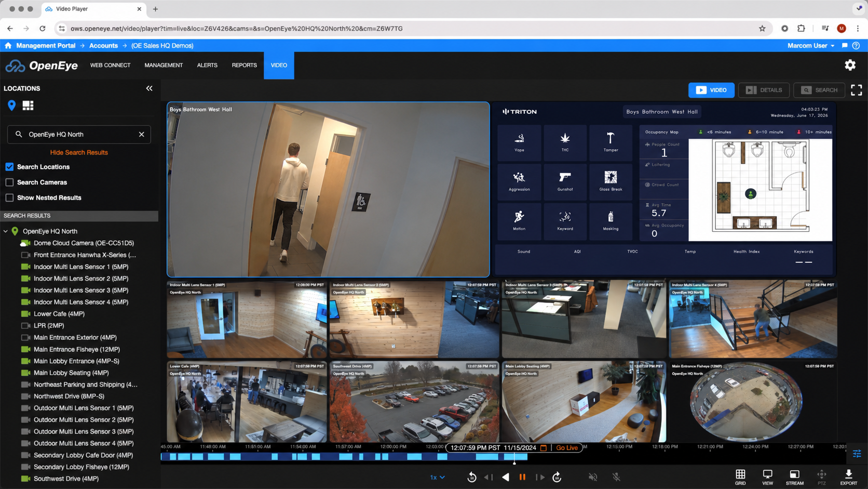This screenshot has width=868, height=489.
Task: Switch to the grid tile location view
Action: coord(28,105)
